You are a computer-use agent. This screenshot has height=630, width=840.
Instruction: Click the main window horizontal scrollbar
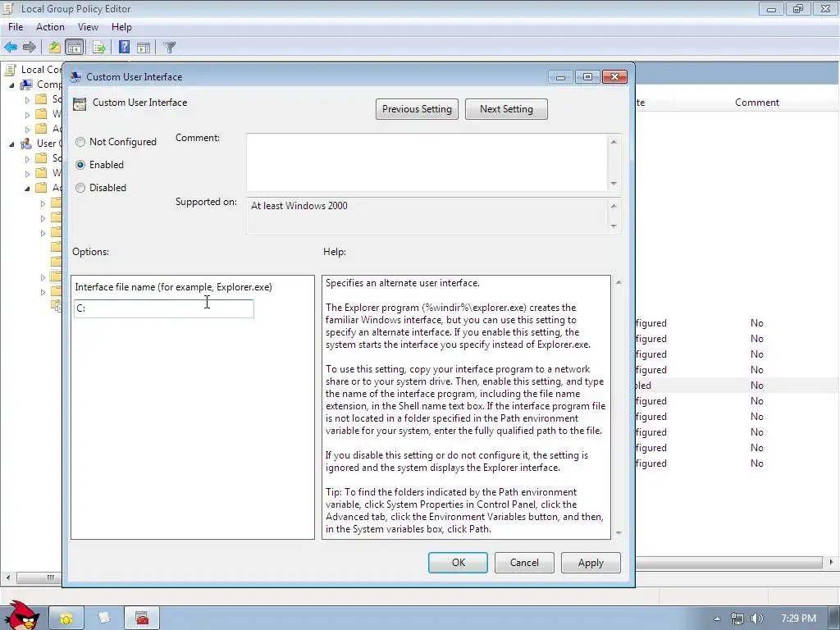(x=728, y=562)
